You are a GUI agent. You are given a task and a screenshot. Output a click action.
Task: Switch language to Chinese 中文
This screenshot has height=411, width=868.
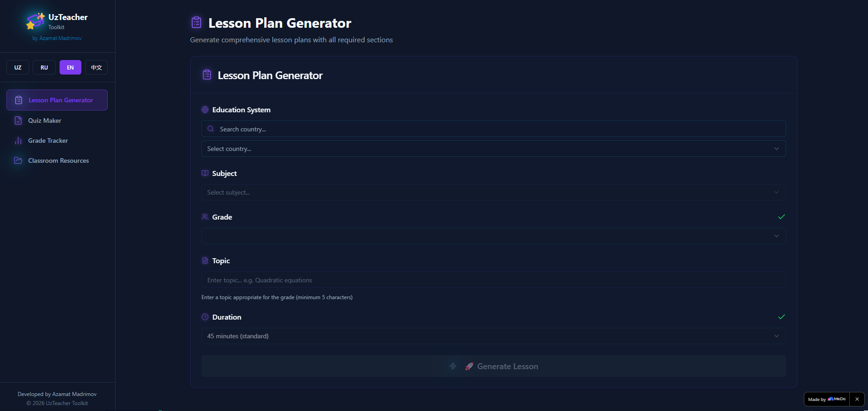coord(96,67)
